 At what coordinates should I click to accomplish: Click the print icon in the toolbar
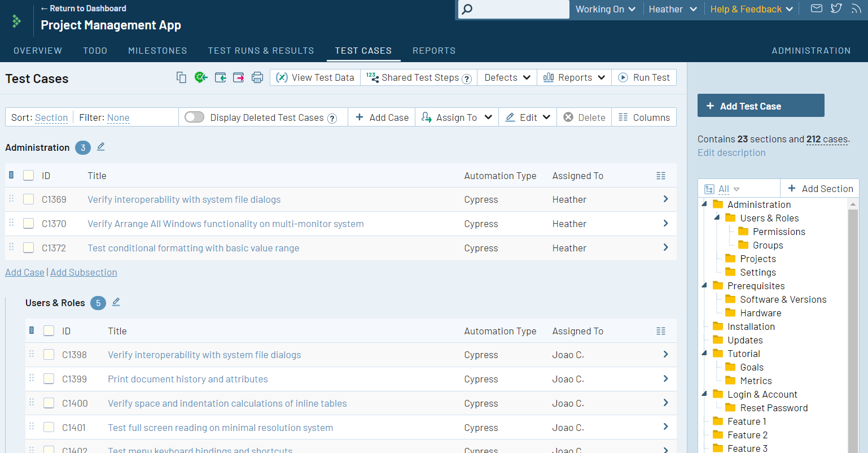257,77
